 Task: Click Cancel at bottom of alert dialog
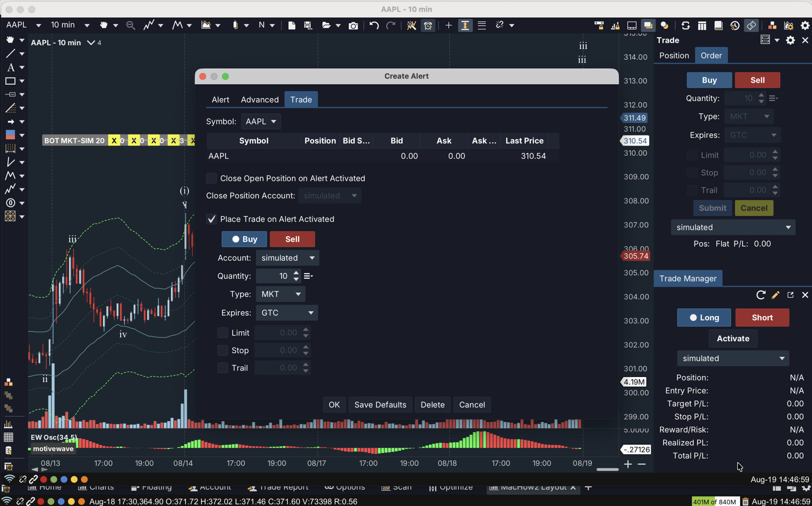pos(472,405)
